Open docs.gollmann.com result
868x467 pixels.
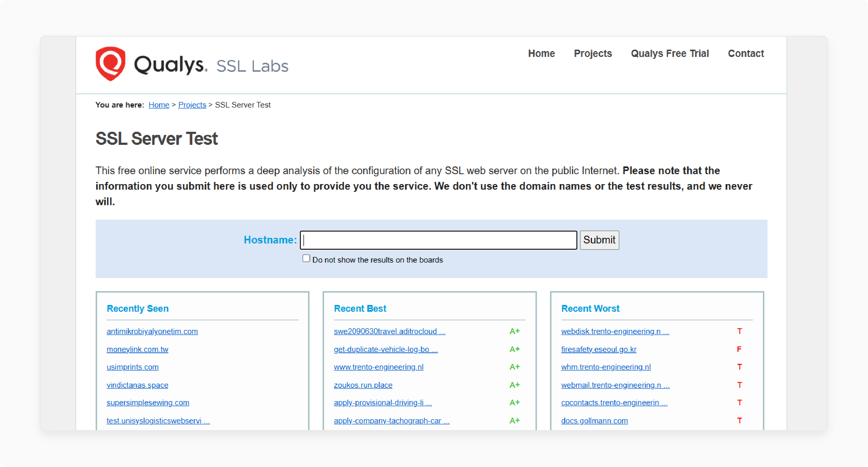pos(594,420)
